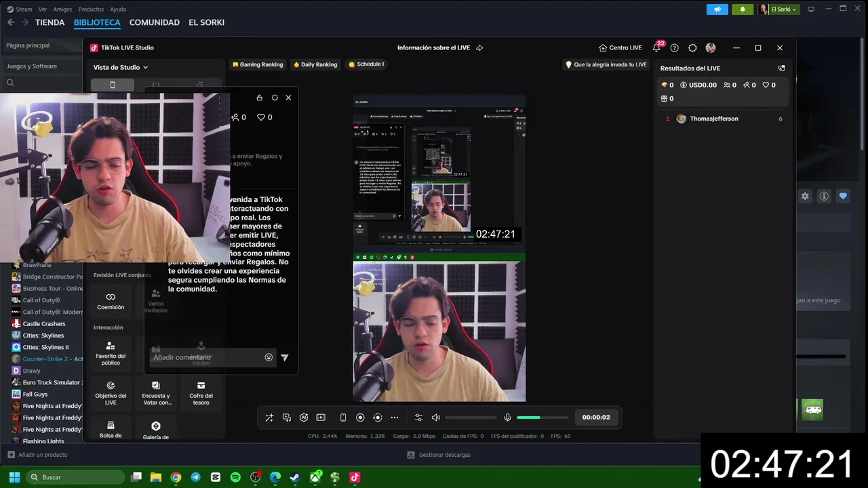
Task: Open the Steam Ver menu
Action: (x=43, y=9)
